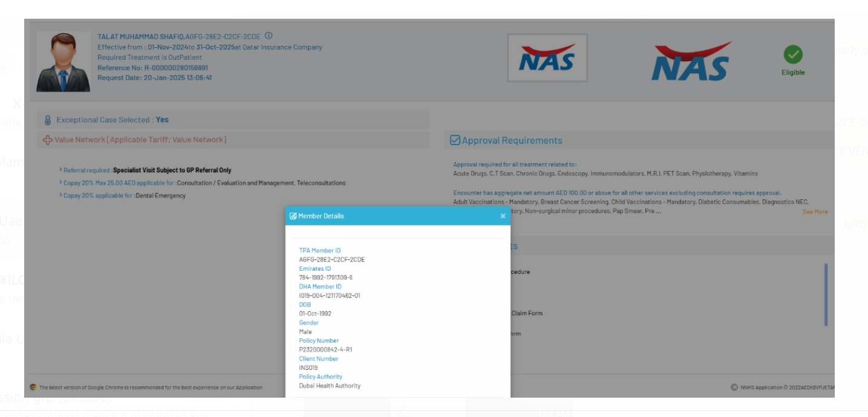Select DOB value 01-Oct-1992
868x417 pixels.
pyautogui.click(x=315, y=314)
